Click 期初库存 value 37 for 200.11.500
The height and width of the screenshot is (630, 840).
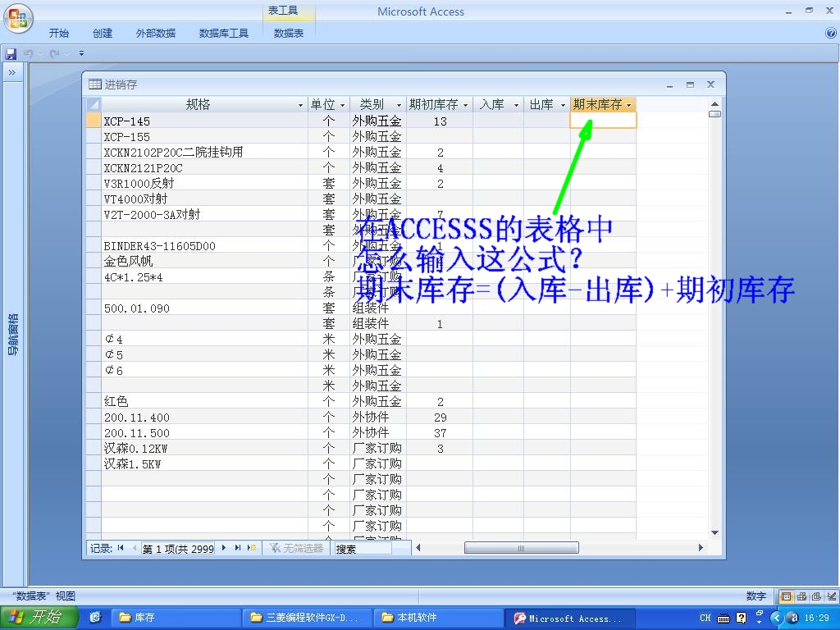(440, 433)
